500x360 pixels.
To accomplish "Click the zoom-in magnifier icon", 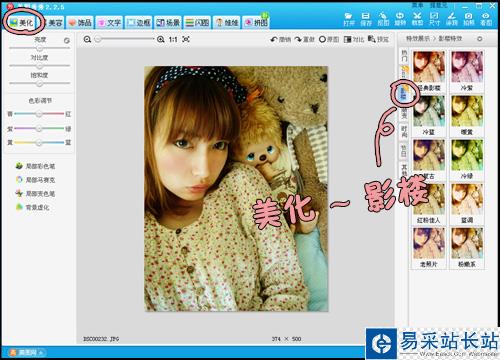I will (x=161, y=39).
